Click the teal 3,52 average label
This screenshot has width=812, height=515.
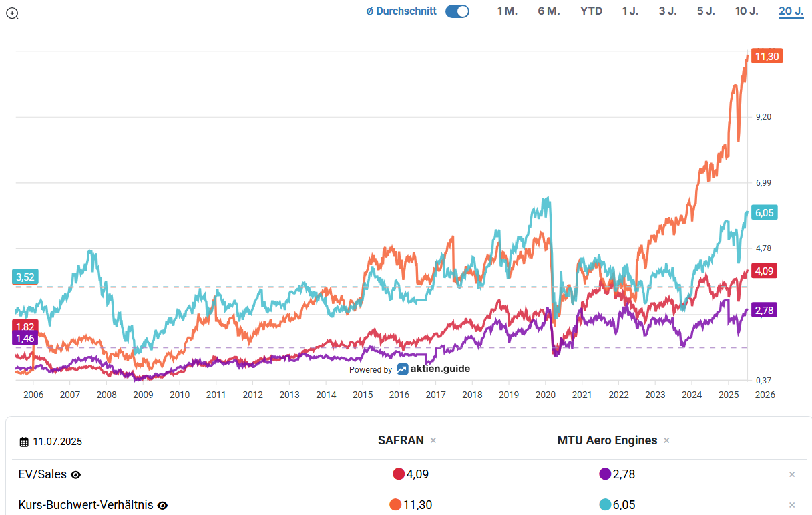[25, 277]
